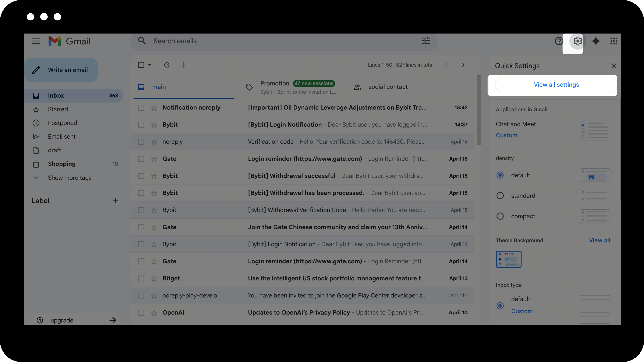The width and height of the screenshot is (644, 362).
Task: Expand Show more tags
Action: point(69,178)
